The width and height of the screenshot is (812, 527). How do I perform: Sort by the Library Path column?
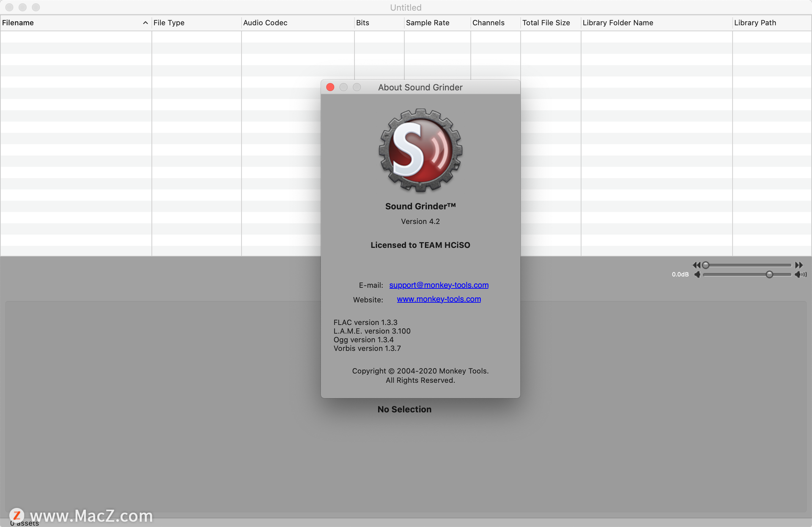772,23
